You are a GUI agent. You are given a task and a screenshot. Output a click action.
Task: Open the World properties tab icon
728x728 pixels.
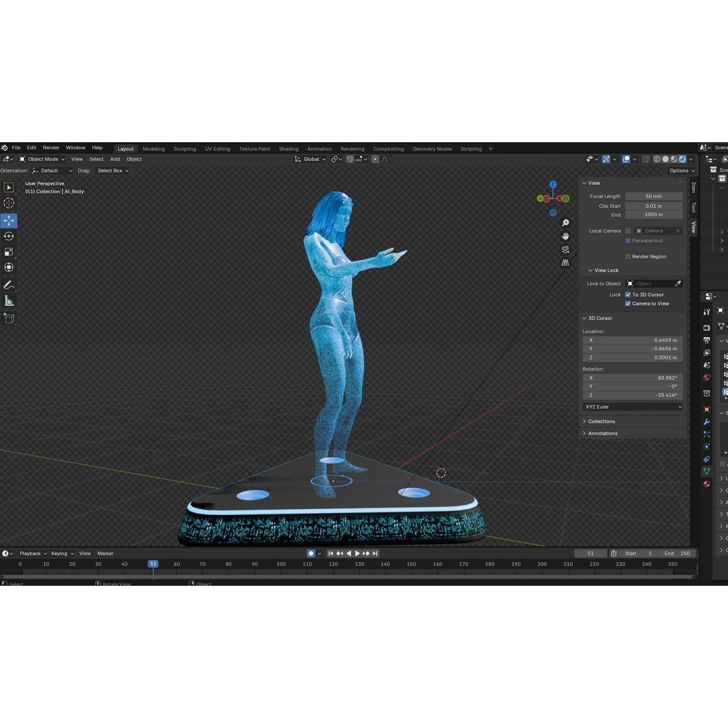click(x=706, y=378)
